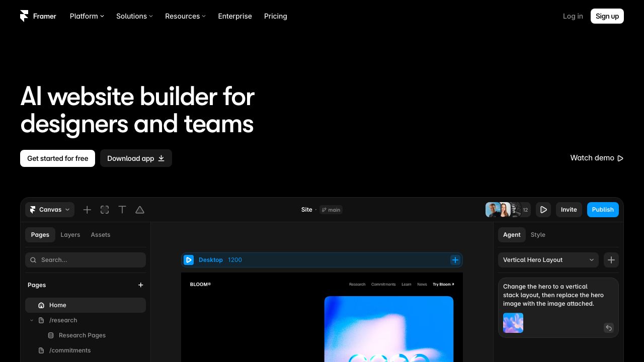Viewport: 644px width, 362px height.
Task: Click News link in canvas nav
Action: [x=422, y=285]
